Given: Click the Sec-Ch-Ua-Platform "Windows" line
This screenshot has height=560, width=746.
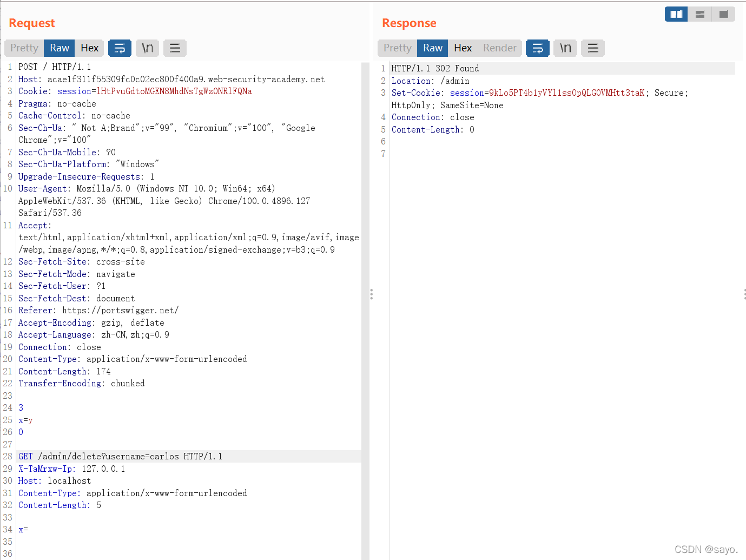Looking at the screenshot, I should pyautogui.click(x=89, y=164).
